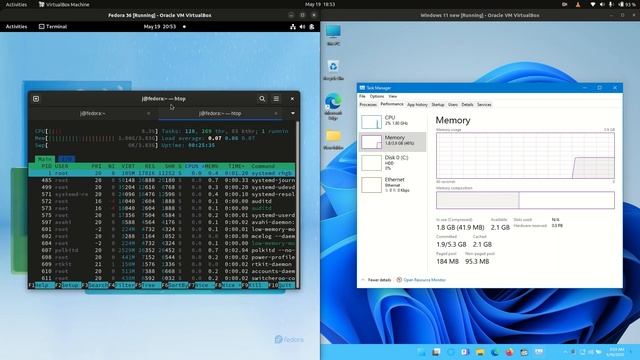The image size is (640, 360).
Task: Click Task Manager icon on Windows taskbar
Action: click(x=539, y=352)
